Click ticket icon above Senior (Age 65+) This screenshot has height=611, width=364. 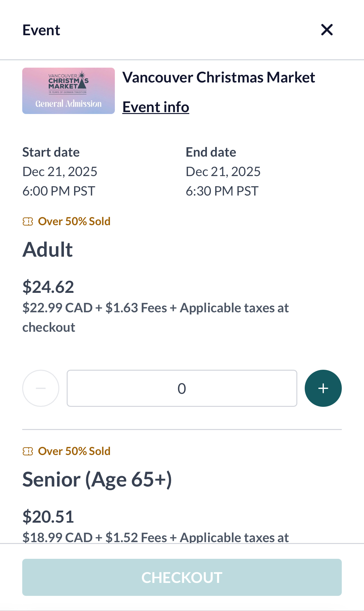click(28, 451)
